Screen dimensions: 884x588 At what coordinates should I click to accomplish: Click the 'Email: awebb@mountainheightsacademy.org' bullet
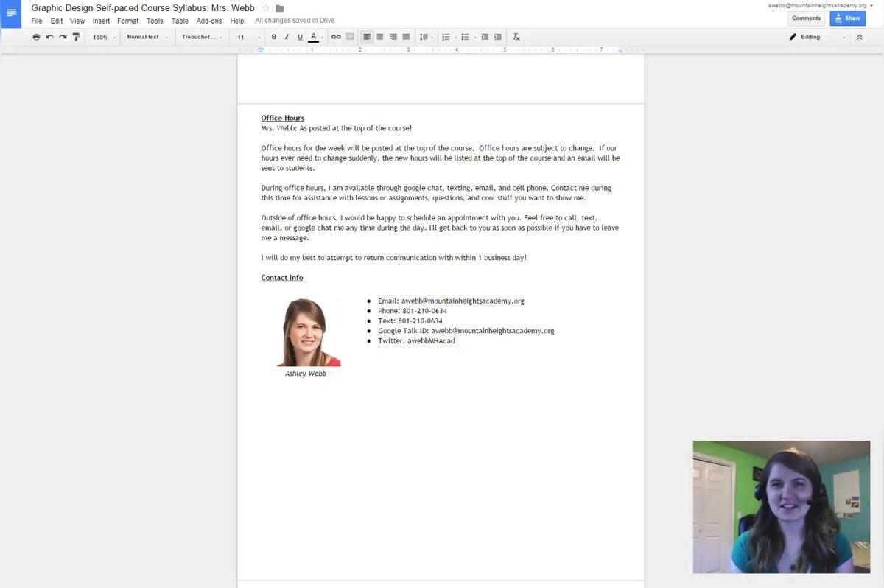pyautogui.click(x=451, y=301)
